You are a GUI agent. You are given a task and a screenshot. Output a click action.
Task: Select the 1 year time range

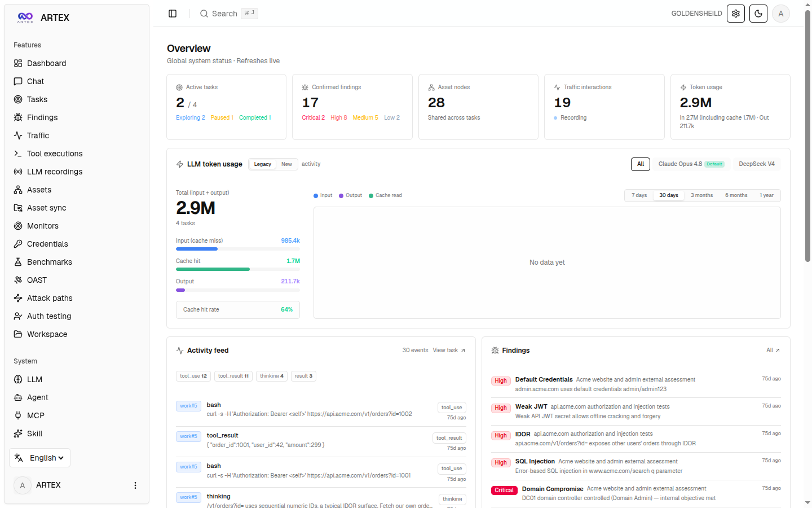tap(766, 195)
